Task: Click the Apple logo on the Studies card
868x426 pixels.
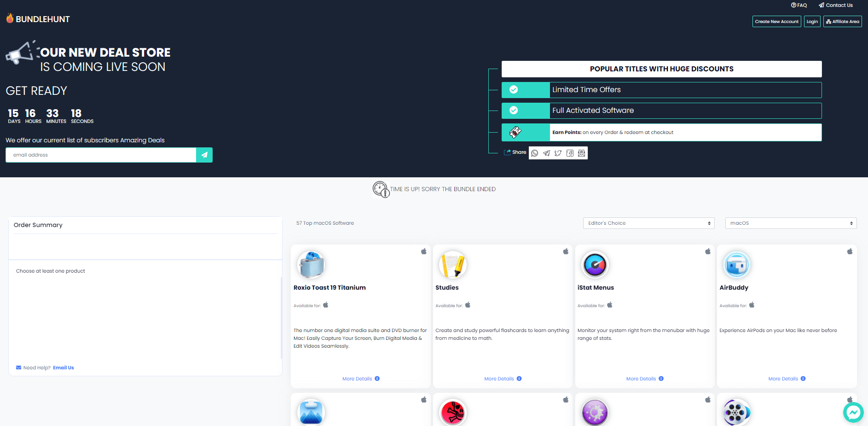Action: click(565, 252)
